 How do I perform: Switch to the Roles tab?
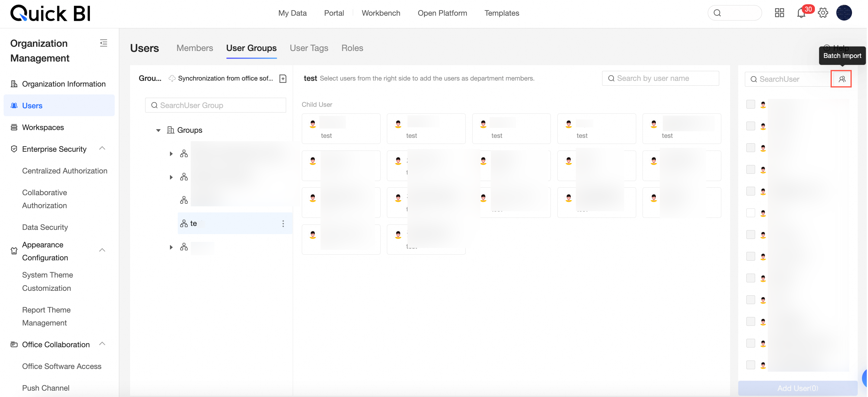352,48
